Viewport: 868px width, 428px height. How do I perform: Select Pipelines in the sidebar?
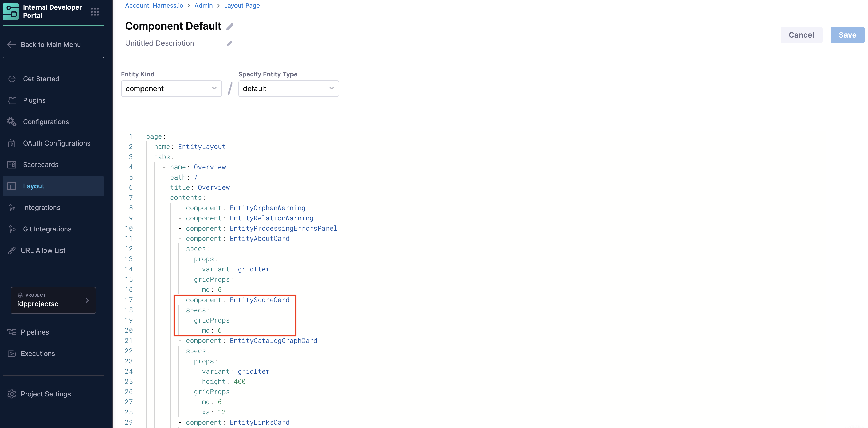click(x=35, y=332)
